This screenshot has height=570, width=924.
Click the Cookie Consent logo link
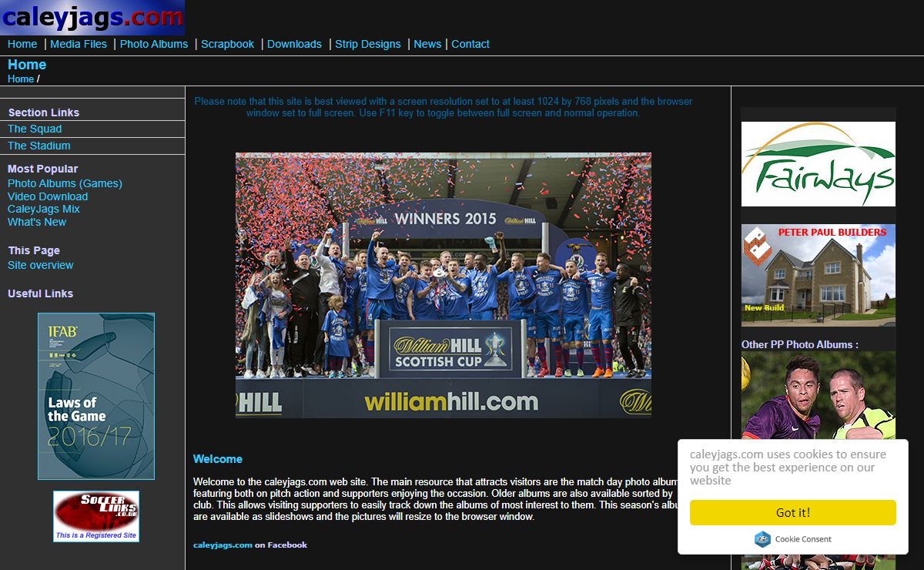[x=793, y=539]
